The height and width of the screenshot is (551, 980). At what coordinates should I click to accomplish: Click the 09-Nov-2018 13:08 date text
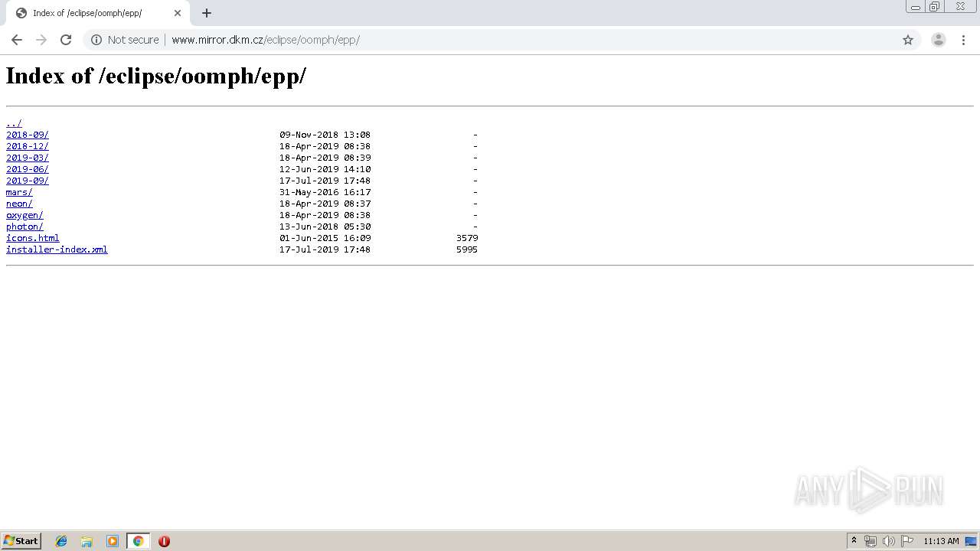(x=325, y=135)
